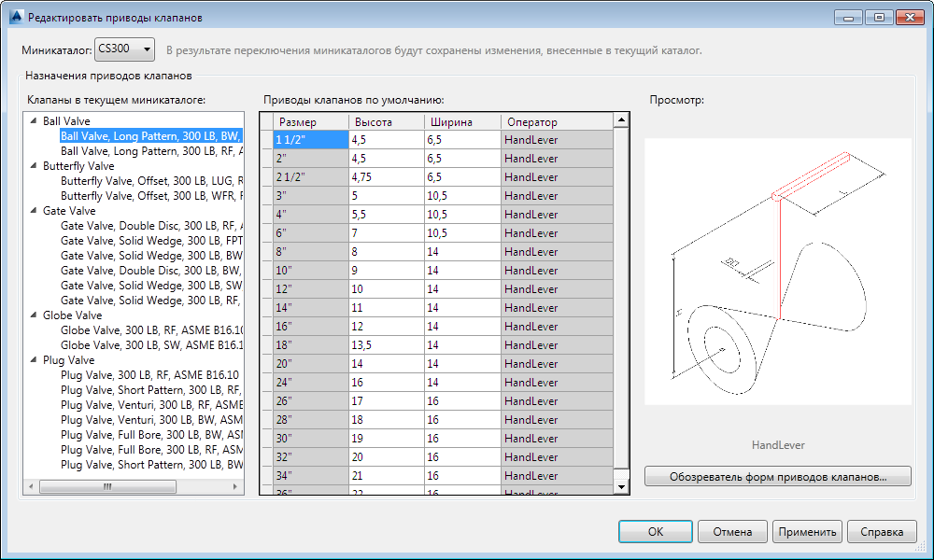Click the tree horizontal scrollbar right arrow

[235, 487]
